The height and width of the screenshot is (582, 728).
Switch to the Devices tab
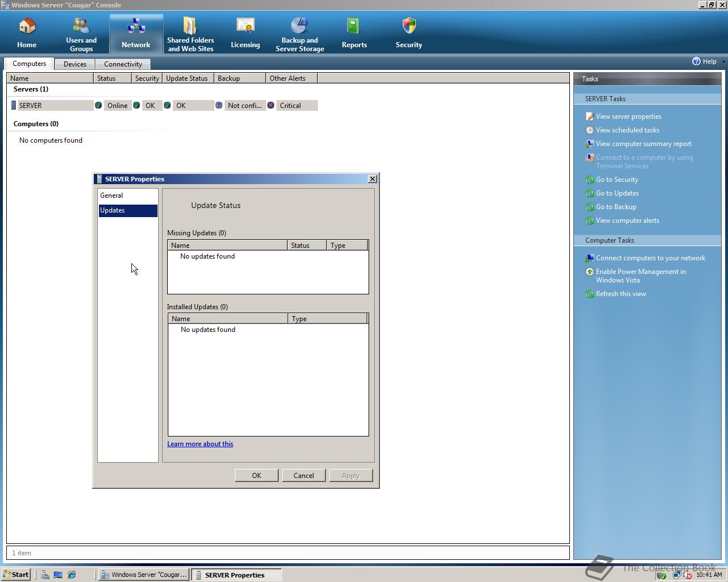pyautogui.click(x=75, y=64)
